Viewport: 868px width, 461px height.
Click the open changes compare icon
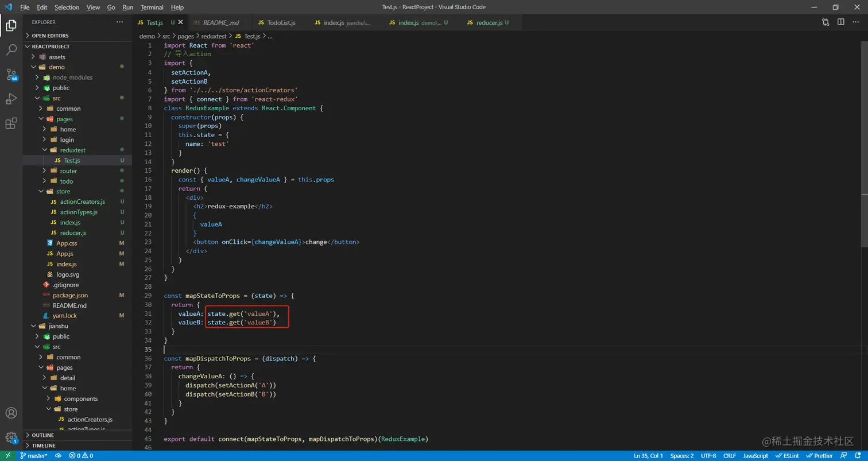[826, 22]
